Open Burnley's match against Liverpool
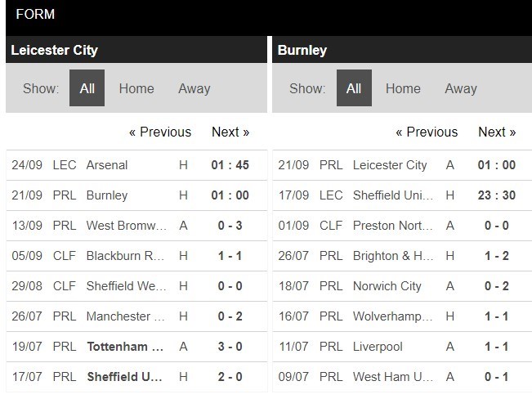This screenshot has height=399, width=532. coord(378,347)
